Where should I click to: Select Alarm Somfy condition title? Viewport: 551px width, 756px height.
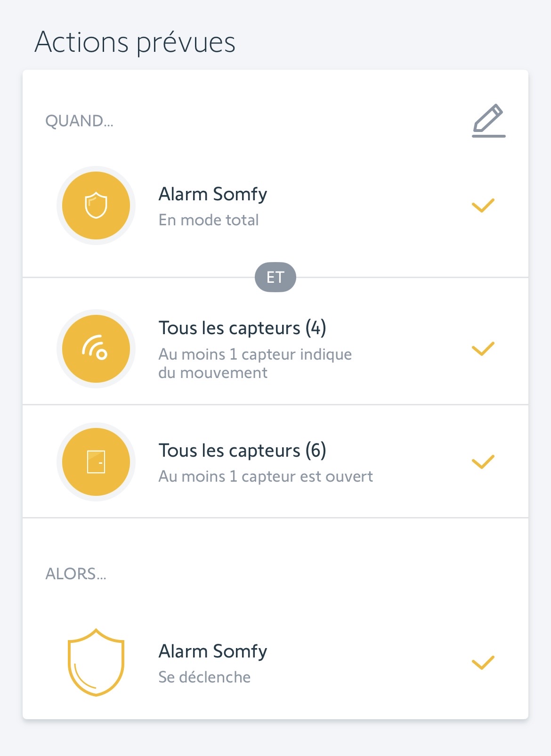(213, 194)
